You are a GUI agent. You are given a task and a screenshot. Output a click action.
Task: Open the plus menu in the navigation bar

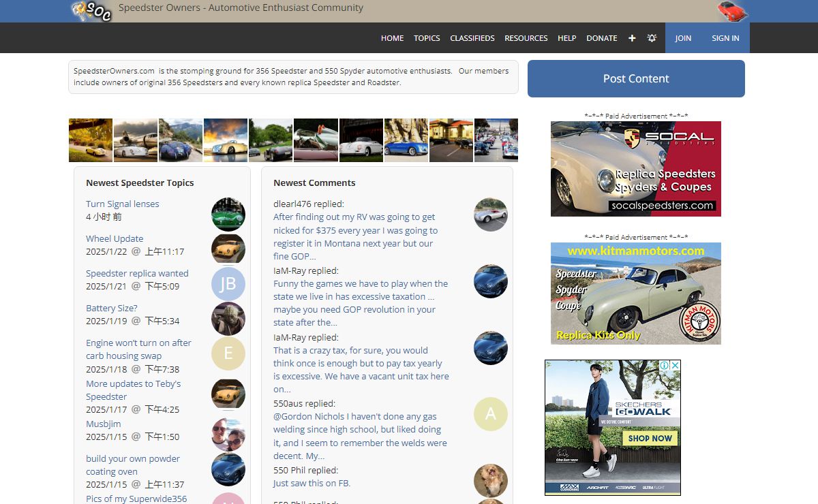632,38
